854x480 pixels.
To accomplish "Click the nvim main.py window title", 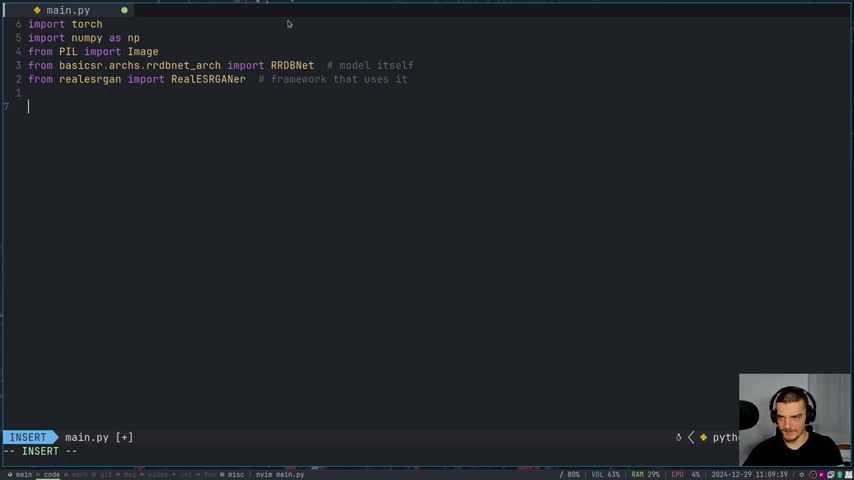I will point(280,475).
